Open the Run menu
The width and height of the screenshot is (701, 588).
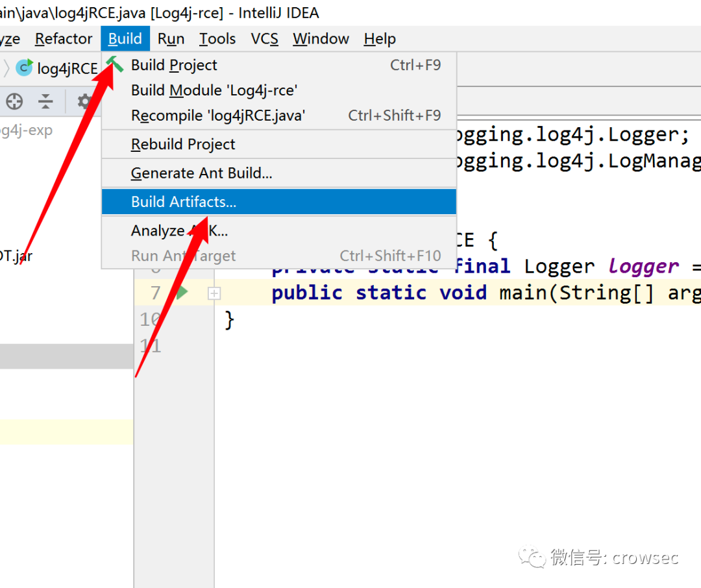coord(171,39)
